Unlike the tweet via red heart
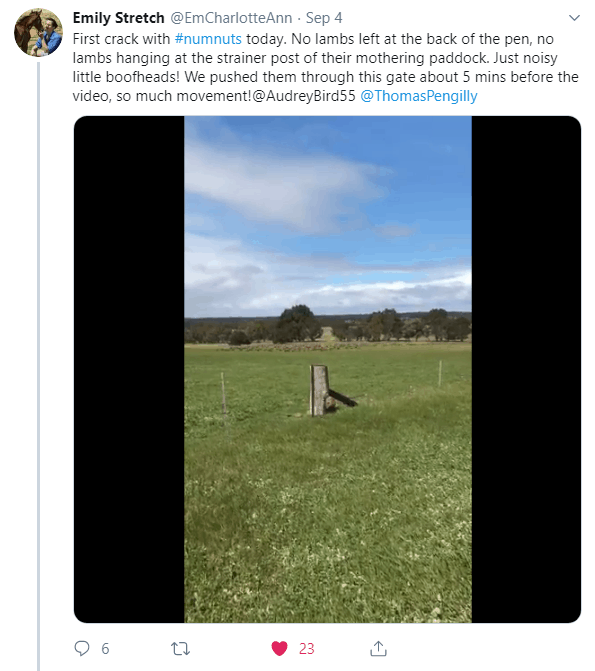The height and width of the screenshot is (671, 595). [x=280, y=649]
